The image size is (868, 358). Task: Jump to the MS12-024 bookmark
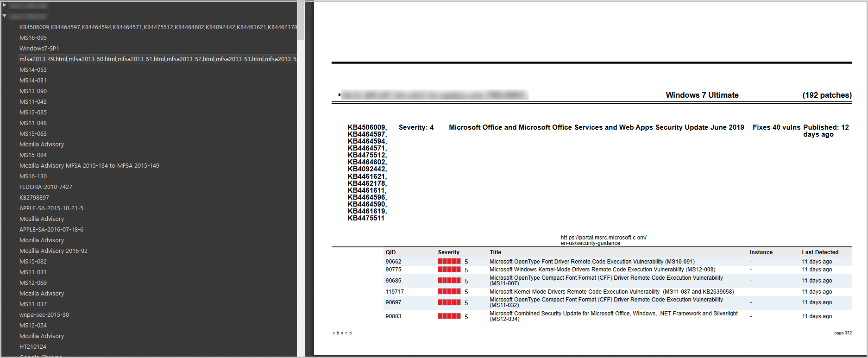coord(33,326)
